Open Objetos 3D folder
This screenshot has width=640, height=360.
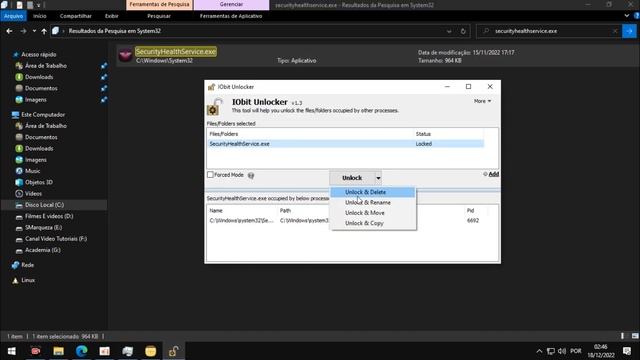click(x=39, y=182)
